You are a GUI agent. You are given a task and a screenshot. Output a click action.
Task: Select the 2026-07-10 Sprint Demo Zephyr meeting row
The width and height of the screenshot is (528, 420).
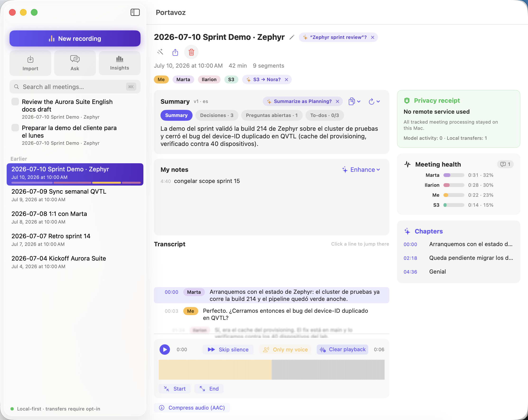75,174
